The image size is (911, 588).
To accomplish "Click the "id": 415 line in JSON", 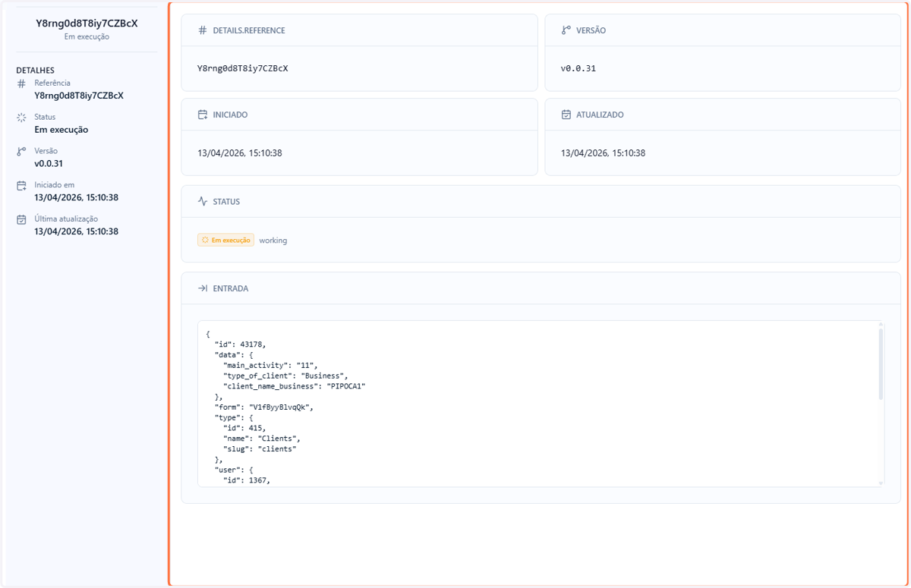I will [244, 428].
